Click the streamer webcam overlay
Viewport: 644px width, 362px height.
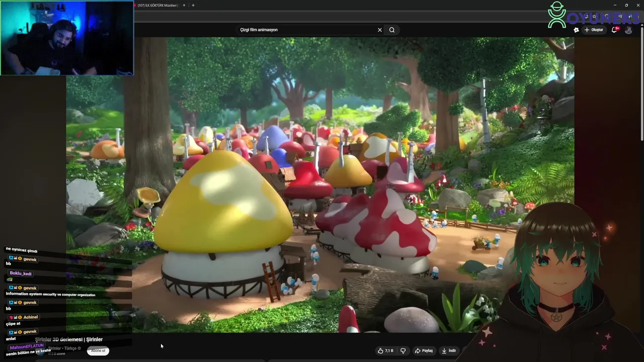coord(67,38)
